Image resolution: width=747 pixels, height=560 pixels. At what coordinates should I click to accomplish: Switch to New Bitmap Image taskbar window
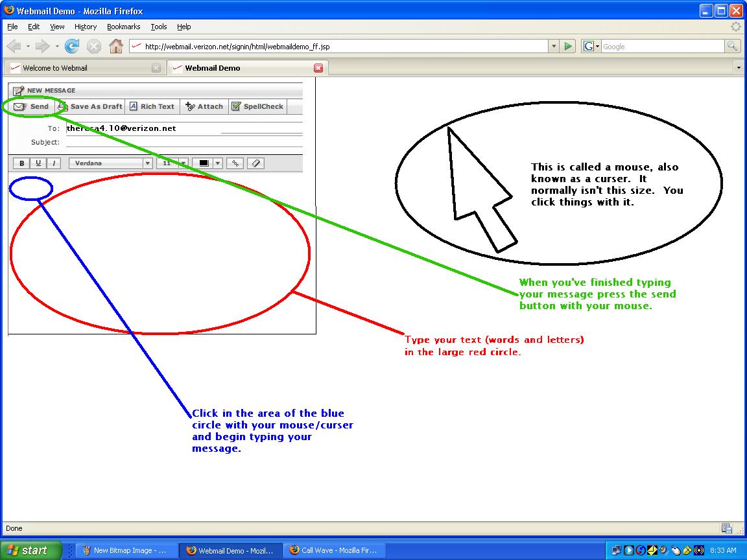[x=126, y=550]
